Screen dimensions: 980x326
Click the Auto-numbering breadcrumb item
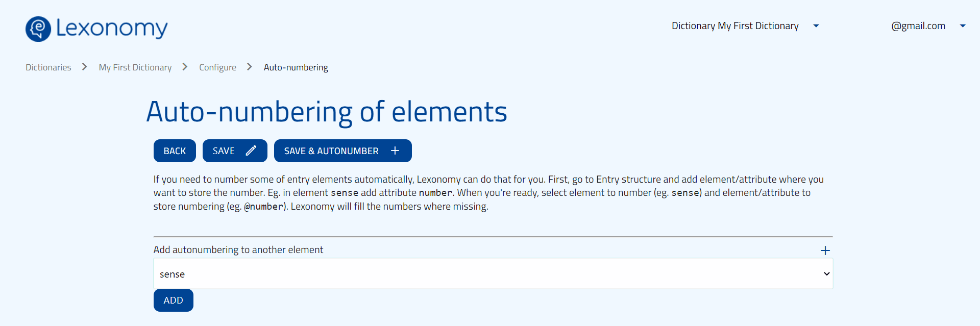click(296, 67)
